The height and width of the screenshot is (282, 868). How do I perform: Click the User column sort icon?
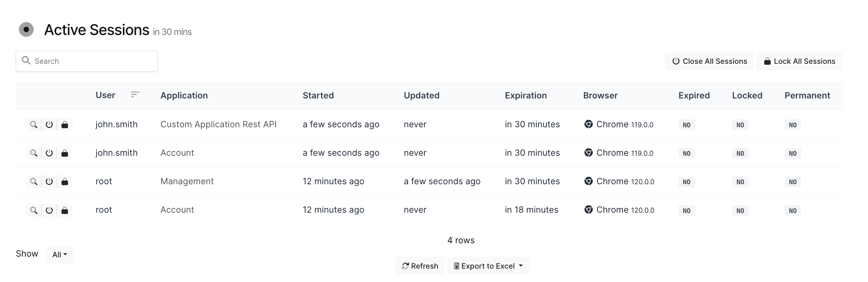tap(135, 95)
